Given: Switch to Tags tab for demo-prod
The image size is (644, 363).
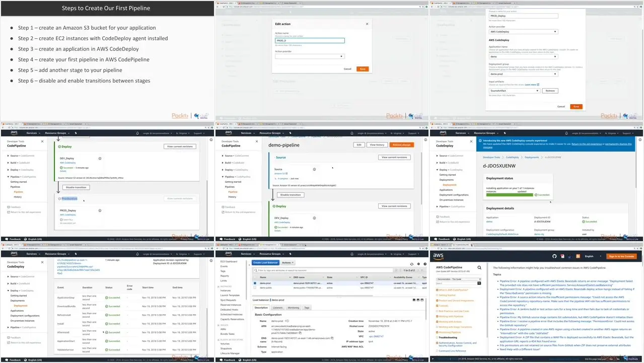Looking at the screenshot, I should click(307, 307).
